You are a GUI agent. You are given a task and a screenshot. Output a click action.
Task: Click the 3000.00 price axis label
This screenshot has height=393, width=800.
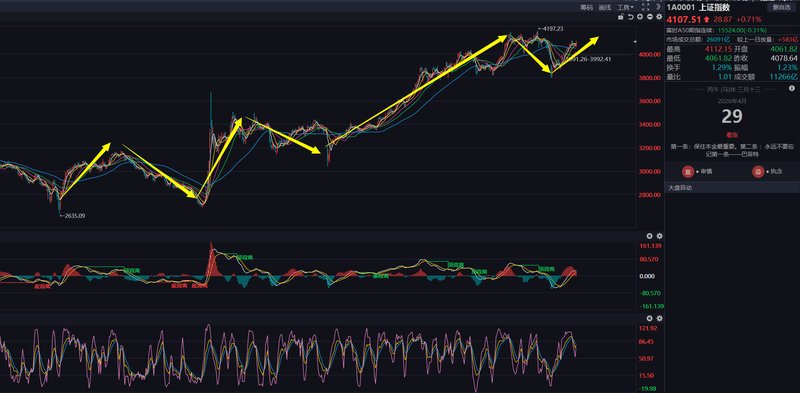point(650,172)
